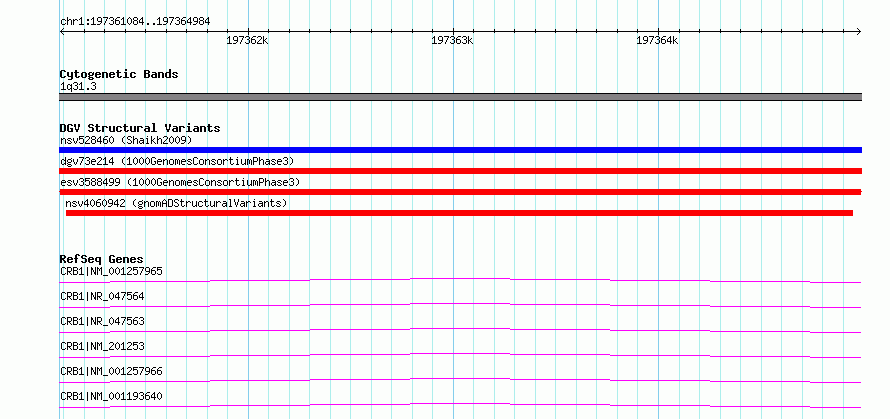The image size is (890, 419).
Task: Select the CRB1|NR_047564 magenta gene line
Action: click(460, 305)
